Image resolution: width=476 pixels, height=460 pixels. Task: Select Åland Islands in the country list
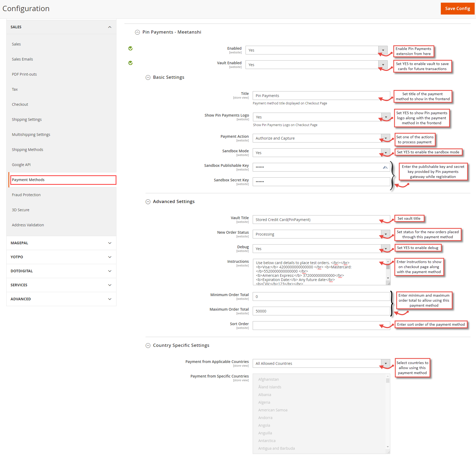click(270, 387)
